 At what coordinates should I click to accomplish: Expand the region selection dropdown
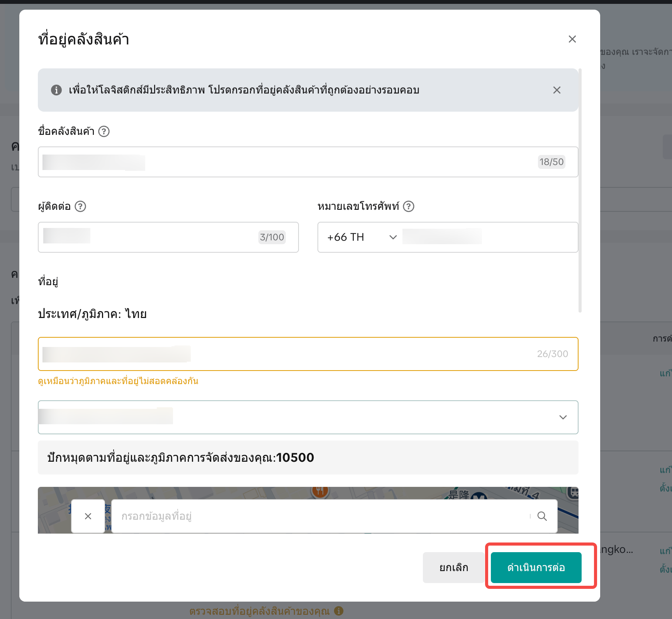[x=308, y=417]
